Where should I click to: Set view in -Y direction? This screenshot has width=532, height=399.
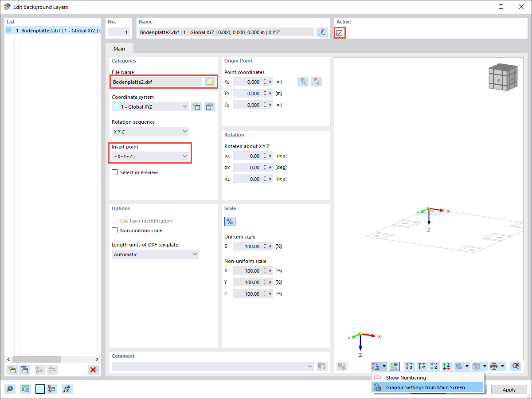coord(422,366)
